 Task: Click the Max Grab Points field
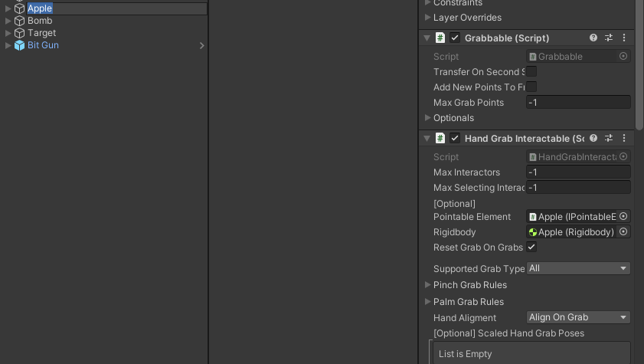pyautogui.click(x=578, y=102)
